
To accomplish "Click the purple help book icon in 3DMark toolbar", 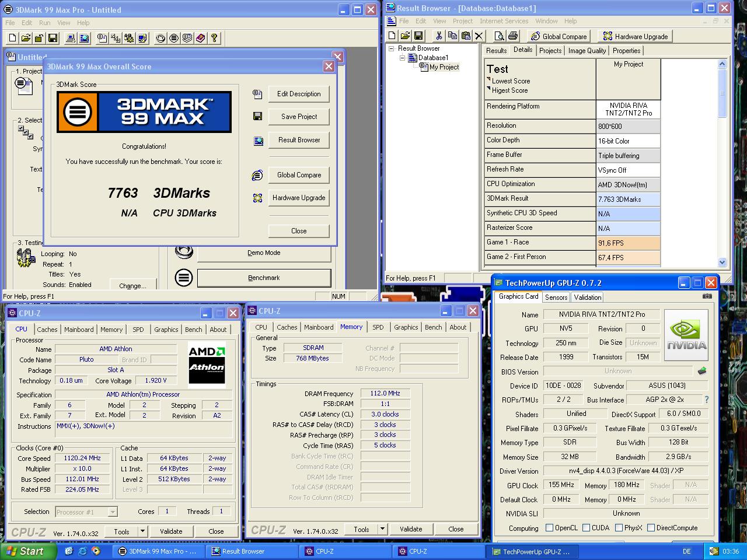I will tap(201, 38).
